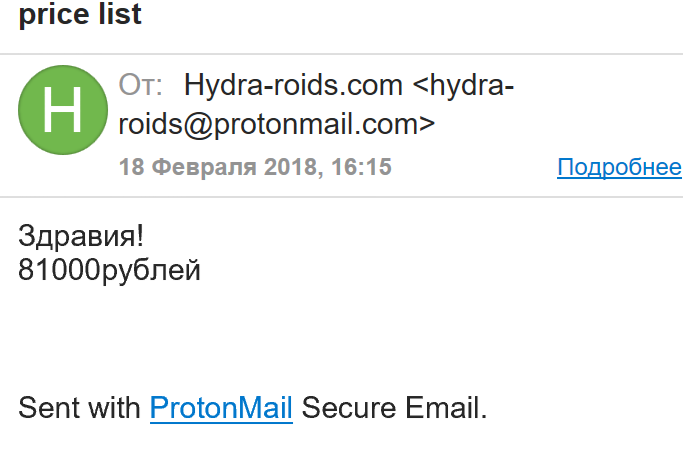Follow the ProtonMail link in signature
This screenshot has width=683, height=463.
[x=221, y=407]
